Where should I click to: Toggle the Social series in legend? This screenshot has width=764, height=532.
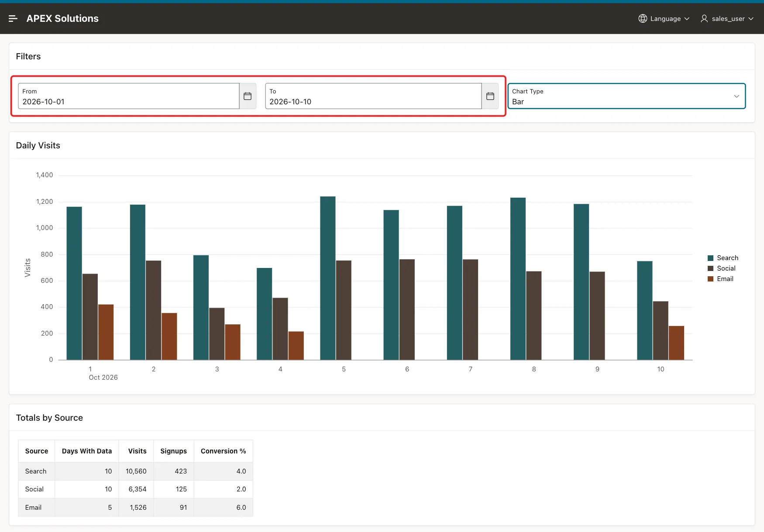click(x=722, y=268)
